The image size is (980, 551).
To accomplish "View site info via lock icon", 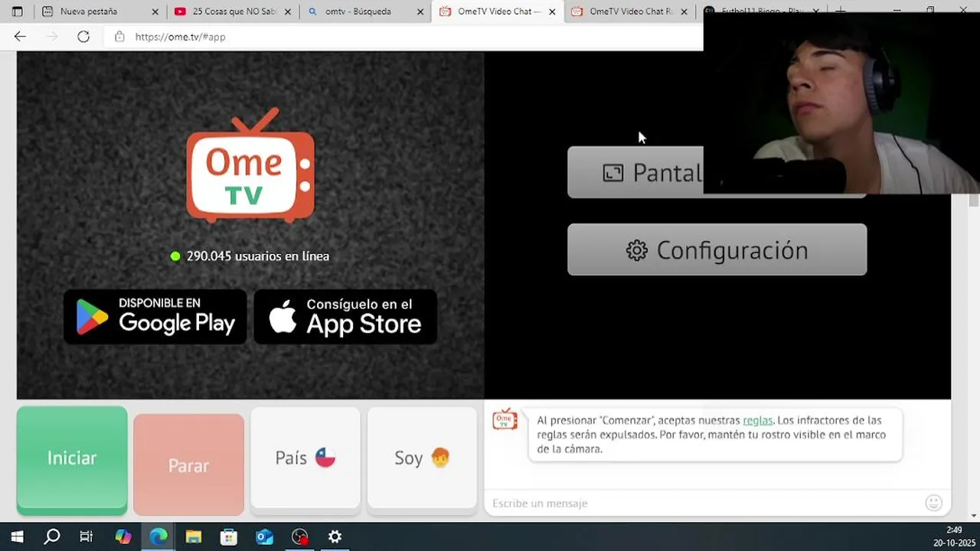I will click(119, 37).
